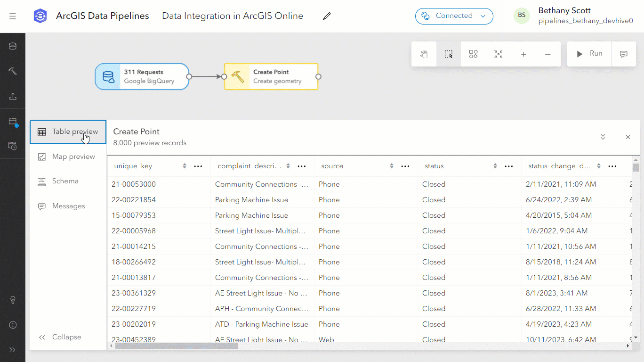Zoom out on the canvas
Image resolution: width=644 pixels, height=362 pixels.
point(548,54)
